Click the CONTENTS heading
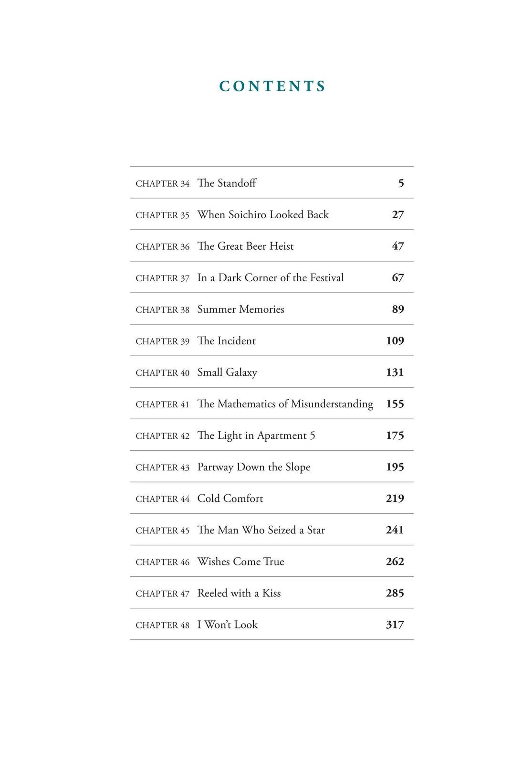 pos(272,86)
